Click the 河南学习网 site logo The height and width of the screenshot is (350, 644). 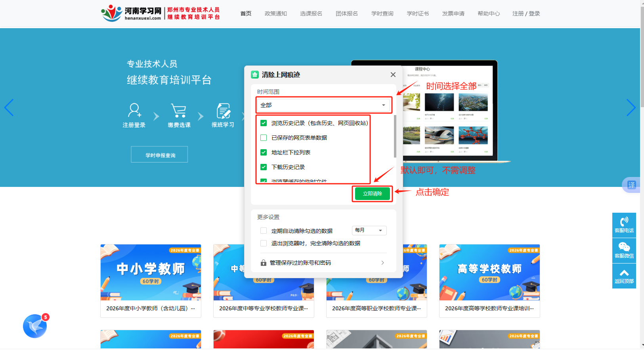132,13
